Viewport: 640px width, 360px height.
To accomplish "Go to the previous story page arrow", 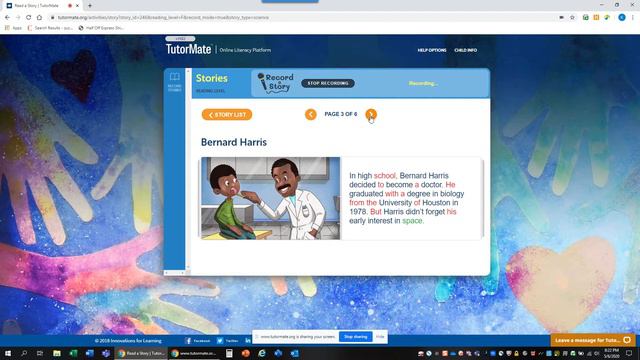I will click(x=311, y=114).
